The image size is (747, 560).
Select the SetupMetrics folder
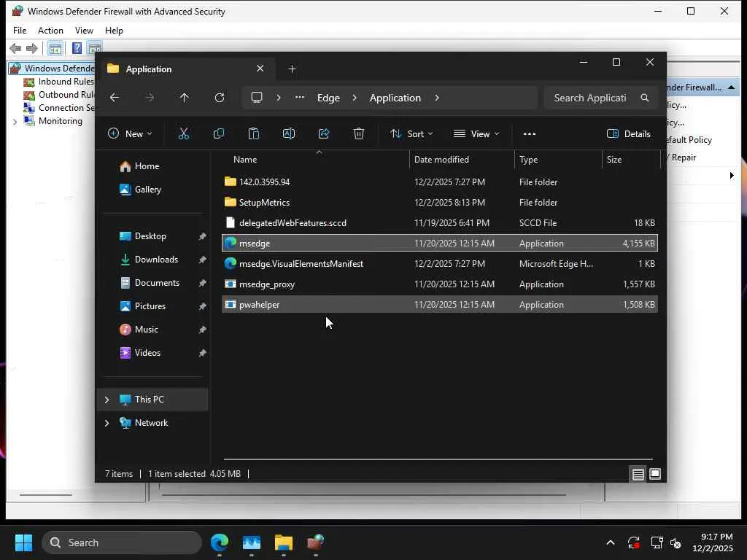(440, 203)
